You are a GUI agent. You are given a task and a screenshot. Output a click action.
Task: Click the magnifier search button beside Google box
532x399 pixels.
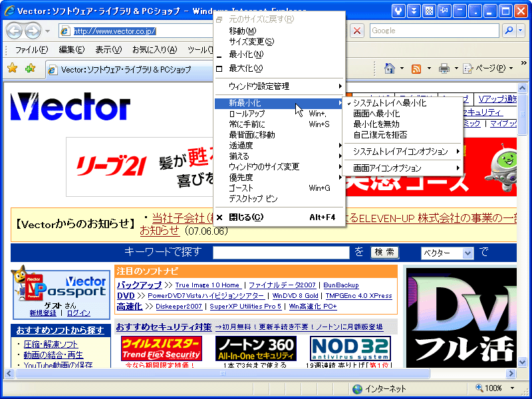[x=509, y=31]
